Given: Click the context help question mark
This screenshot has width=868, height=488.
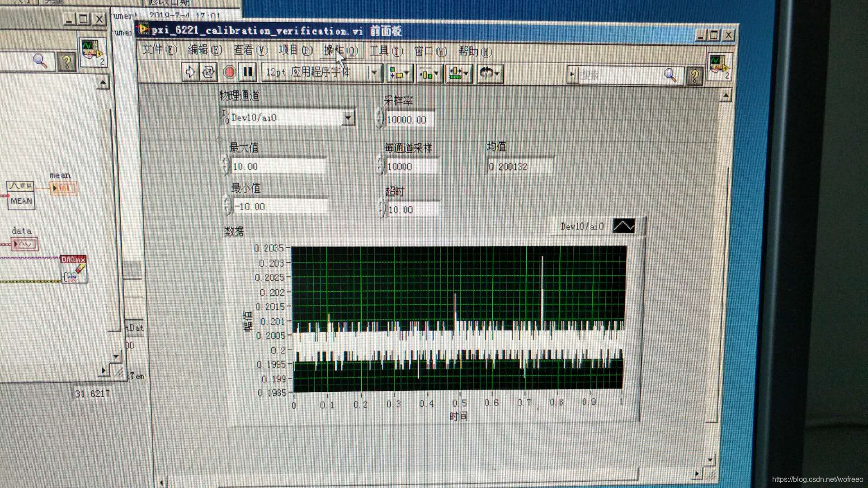Looking at the screenshot, I should tap(694, 75).
